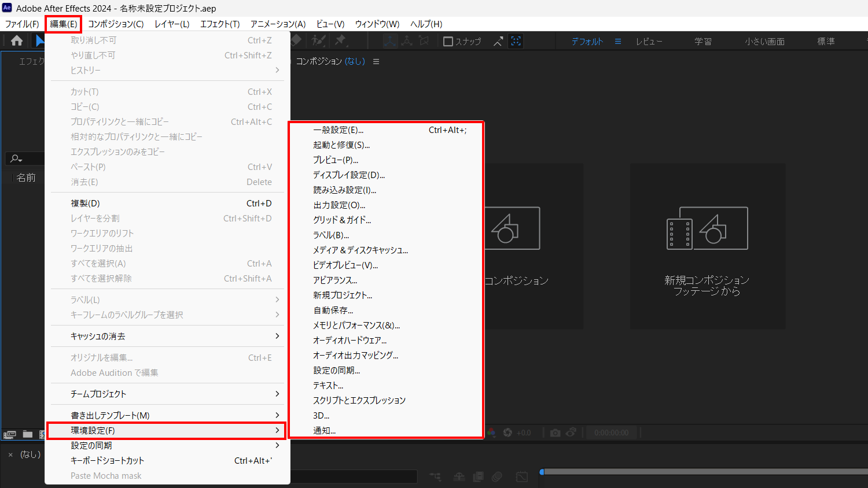The image size is (868, 488).
Task: Toggle the snap bounding box option icon
Action: point(516,41)
